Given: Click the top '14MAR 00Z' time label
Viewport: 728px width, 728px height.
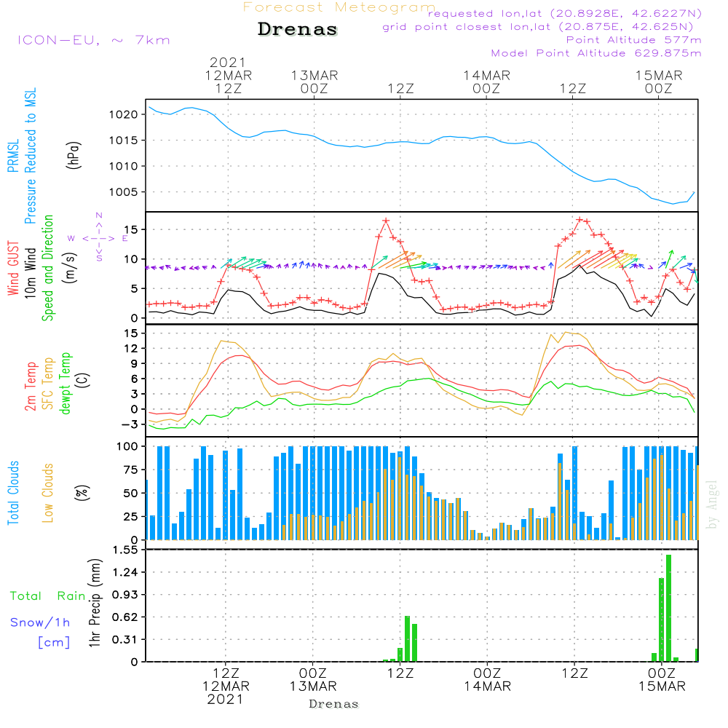Looking at the screenshot, I should pos(486,82).
